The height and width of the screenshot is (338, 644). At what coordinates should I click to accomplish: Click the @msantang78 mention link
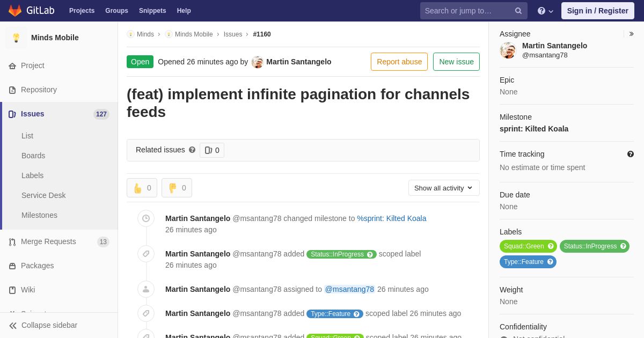[349, 289]
